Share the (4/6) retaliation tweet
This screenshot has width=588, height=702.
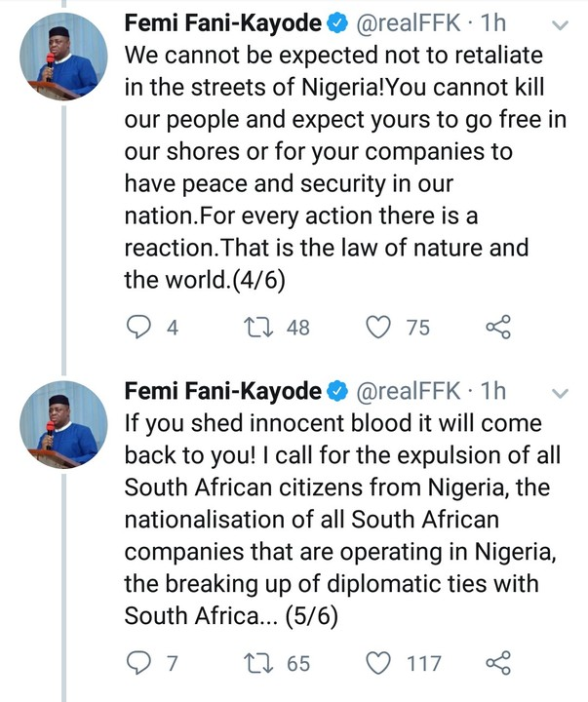tap(498, 328)
